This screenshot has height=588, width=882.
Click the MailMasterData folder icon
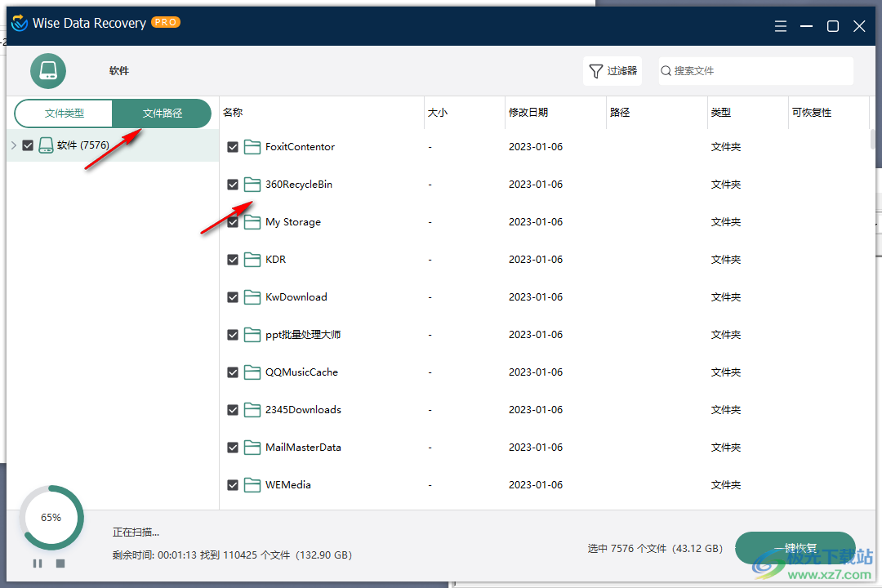click(252, 448)
